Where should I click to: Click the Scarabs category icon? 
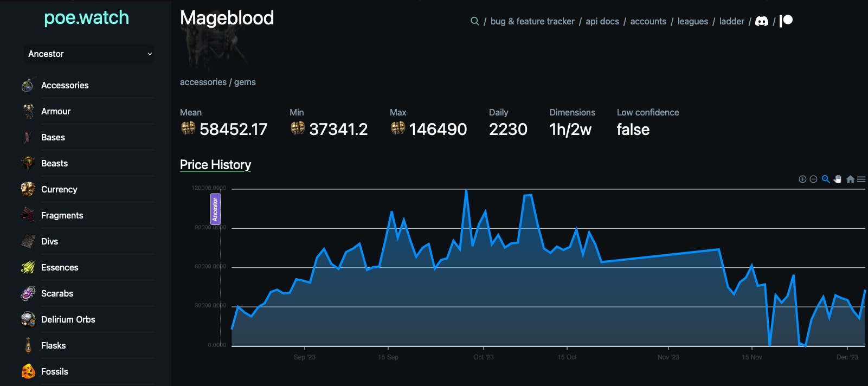[28, 293]
